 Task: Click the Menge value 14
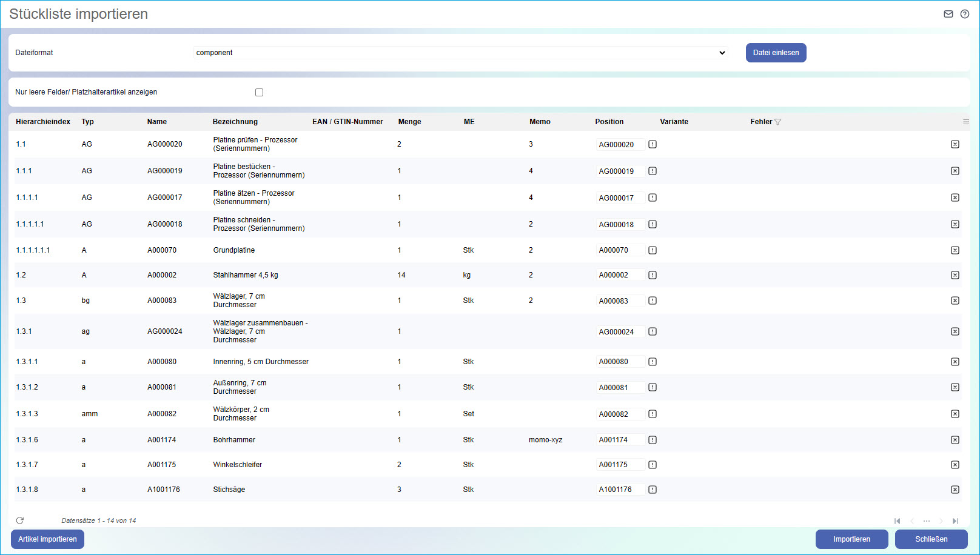(401, 275)
